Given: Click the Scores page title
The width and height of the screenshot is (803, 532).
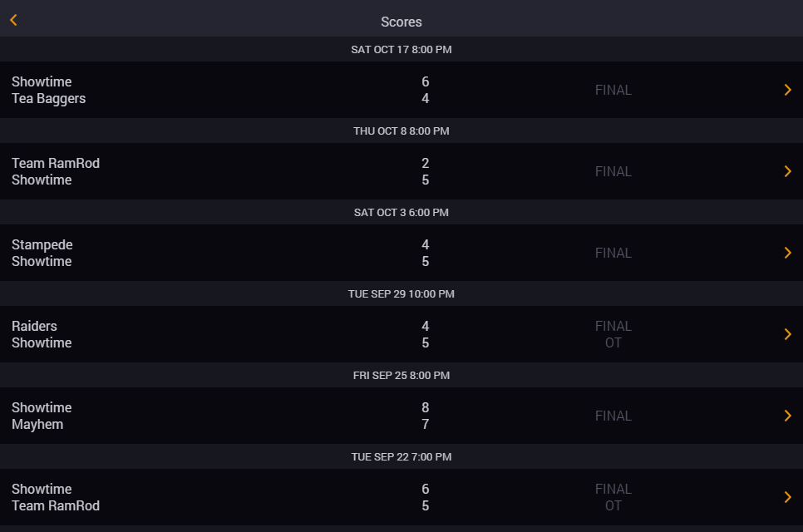Looking at the screenshot, I should [x=401, y=22].
